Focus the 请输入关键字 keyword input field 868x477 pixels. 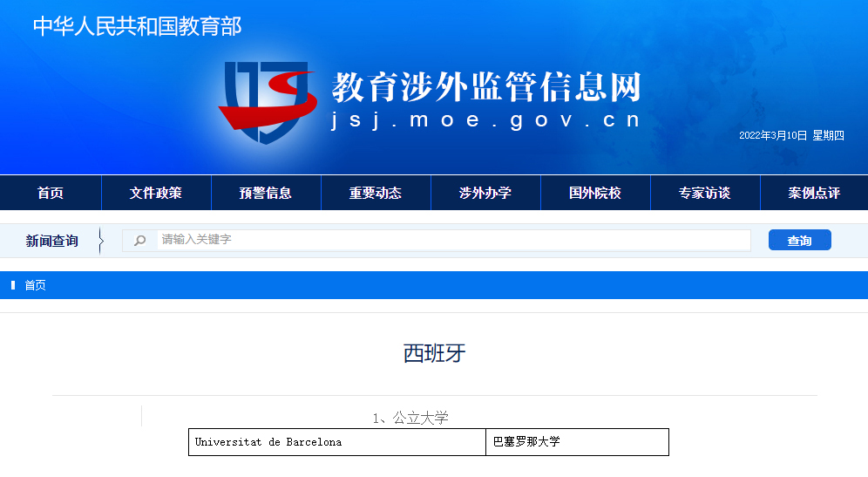(454, 241)
